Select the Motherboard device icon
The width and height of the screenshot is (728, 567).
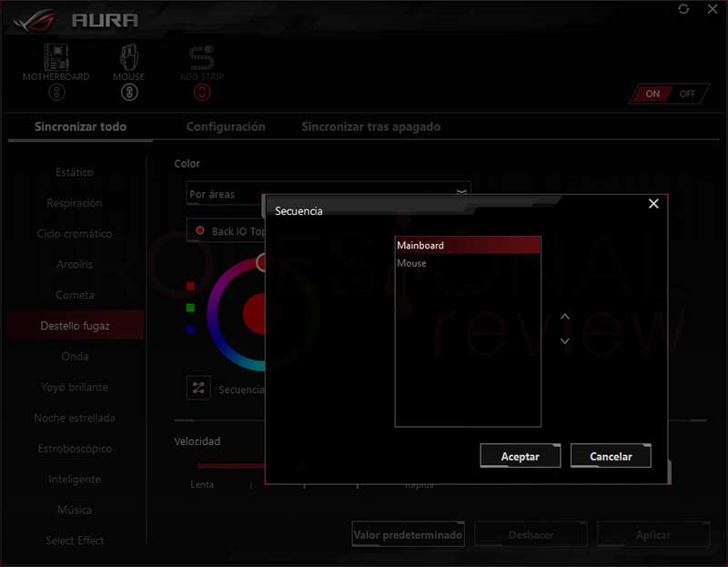click(x=56, y=57)
